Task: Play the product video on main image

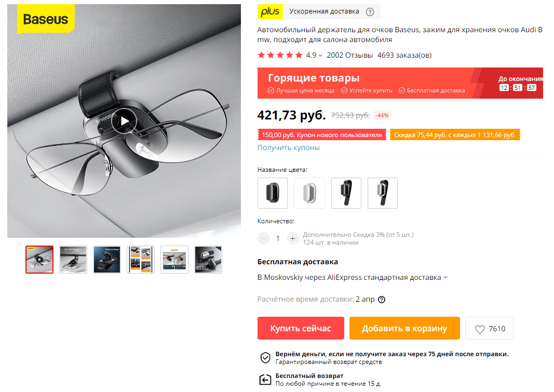Action: [x=124, y=121]
